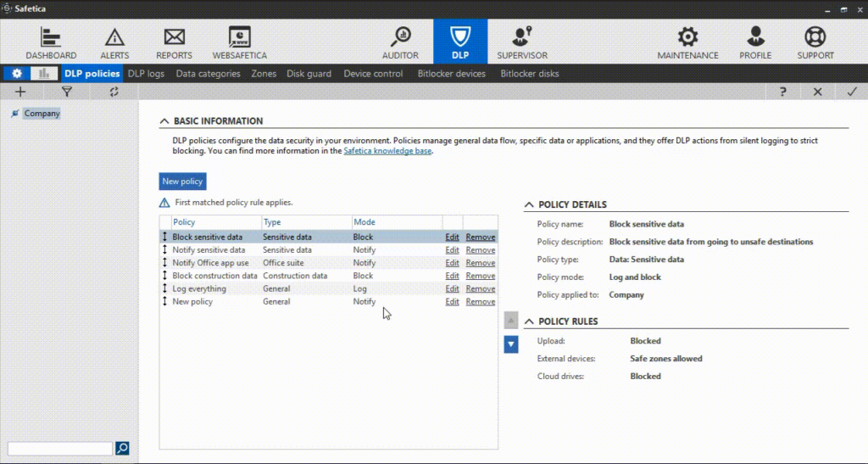Screen dimensions: 868x464
Task: Switch to the DLP logs tab
Action: click(x=146, y=74)
